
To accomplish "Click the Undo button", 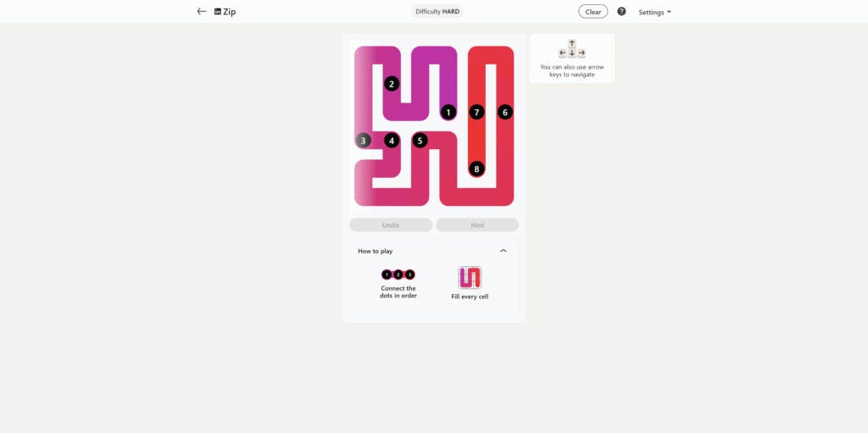I will [391, 225].
